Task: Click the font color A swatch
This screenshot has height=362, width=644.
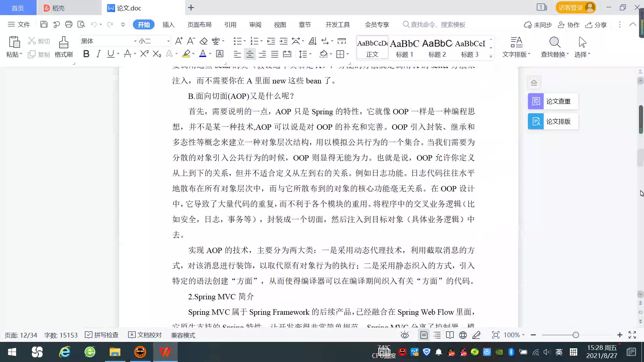Action: (x=203, y=54)
